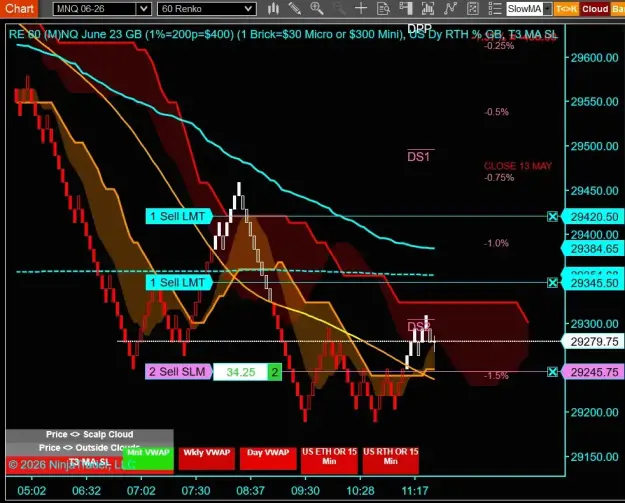625x503 pixels.
Task: Open the indicators line graph icon
Action: pos(450,8)
